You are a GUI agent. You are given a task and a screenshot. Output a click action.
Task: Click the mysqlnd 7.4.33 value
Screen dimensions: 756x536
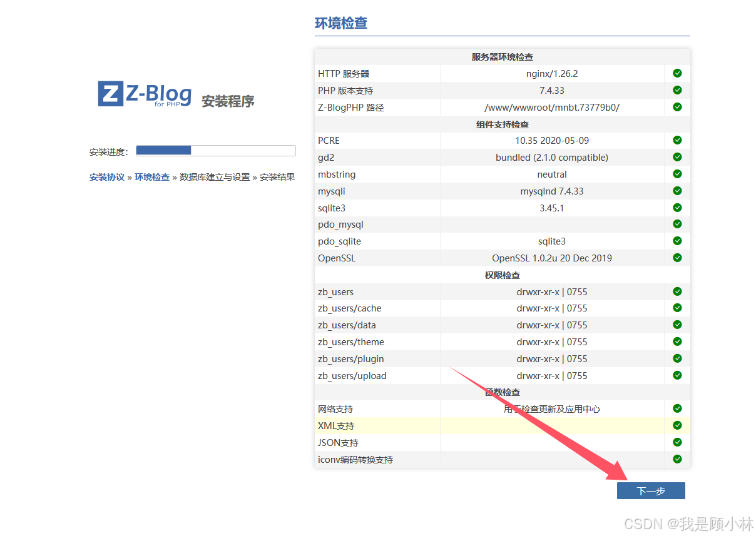click(552, 191)
